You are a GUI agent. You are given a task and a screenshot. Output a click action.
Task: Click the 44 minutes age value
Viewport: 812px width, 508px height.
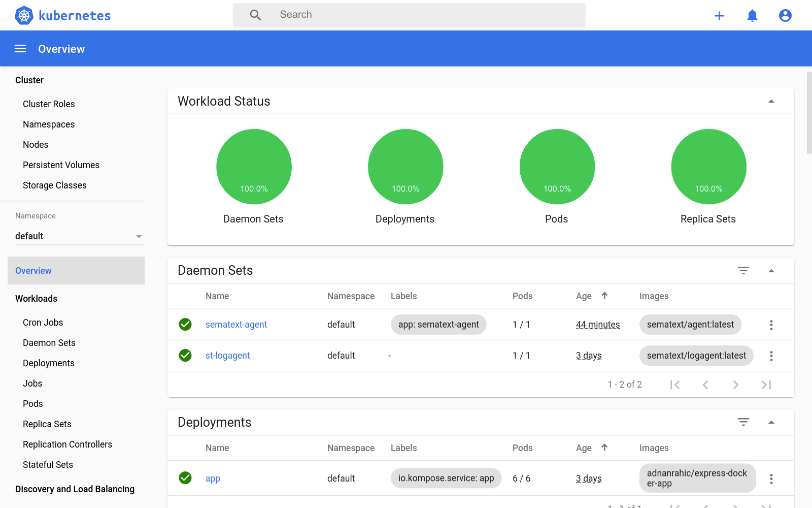point(598,325)
